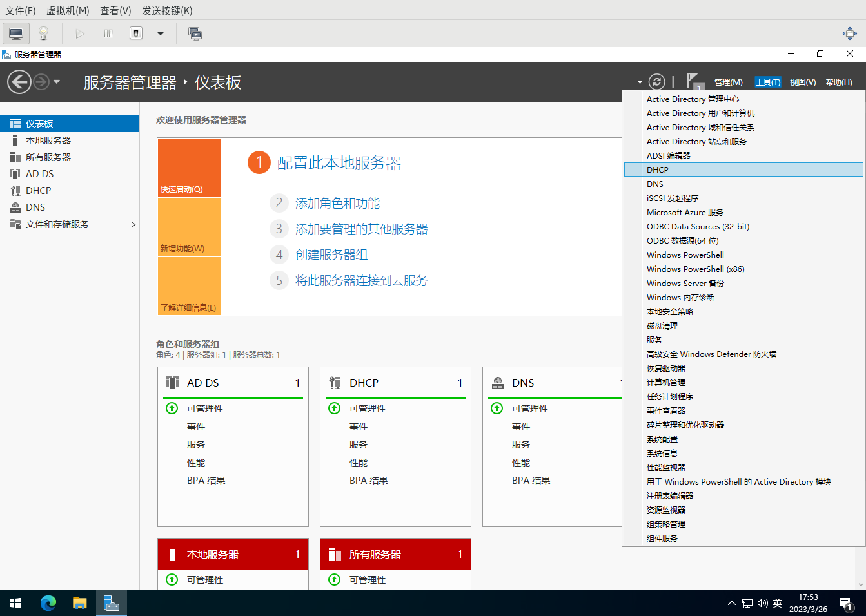Click the refresh icon in header
Image resolution: width=866 pixels, height=616 pixels.
[656, 81]
